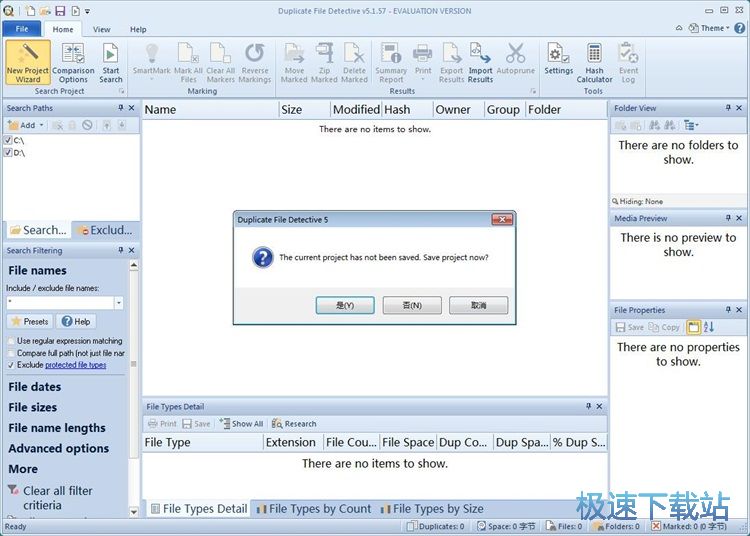Pin the Folder View panel

[x=728, y=108]
